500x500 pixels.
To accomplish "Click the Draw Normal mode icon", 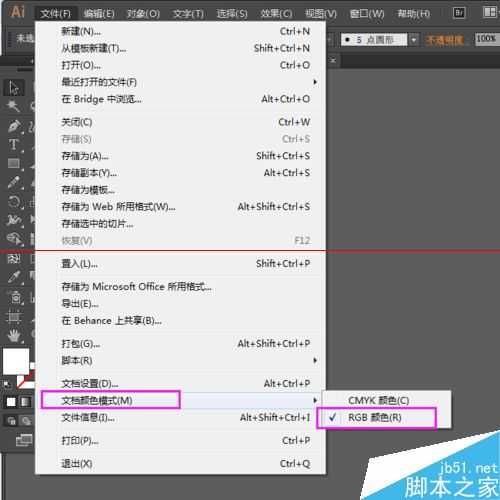I will 12,421.
